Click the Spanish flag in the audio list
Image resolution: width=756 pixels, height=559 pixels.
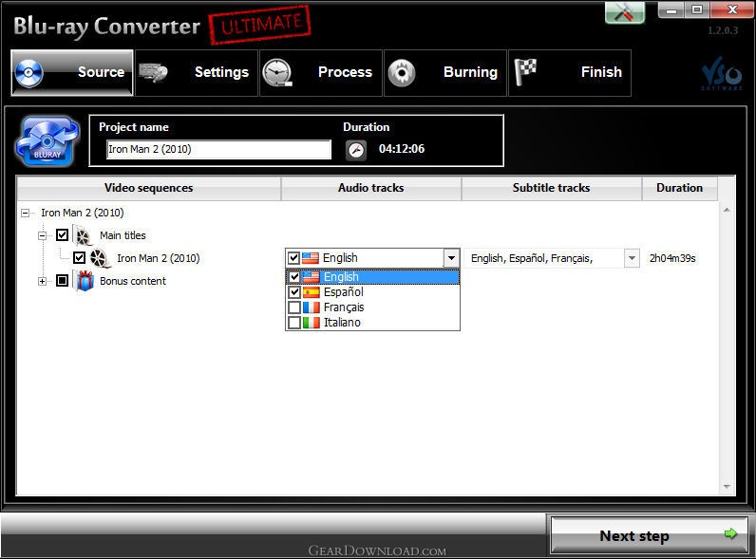311,292
